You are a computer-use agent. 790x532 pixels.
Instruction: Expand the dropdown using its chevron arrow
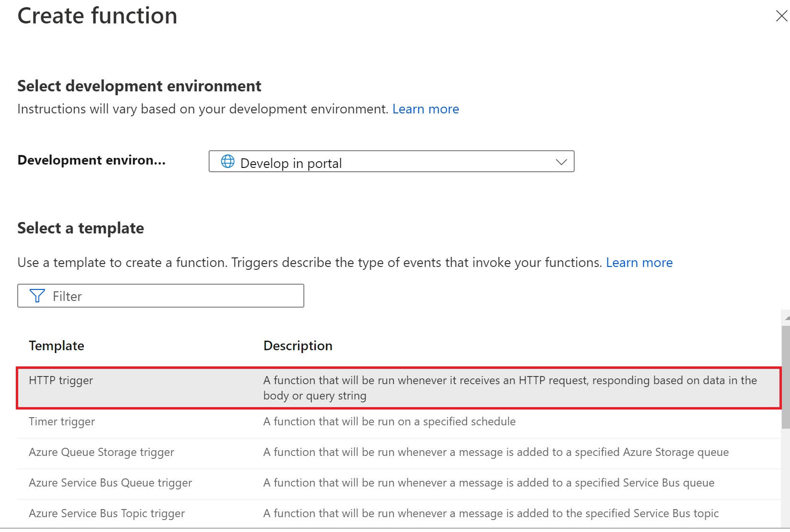tap(561, 162)
